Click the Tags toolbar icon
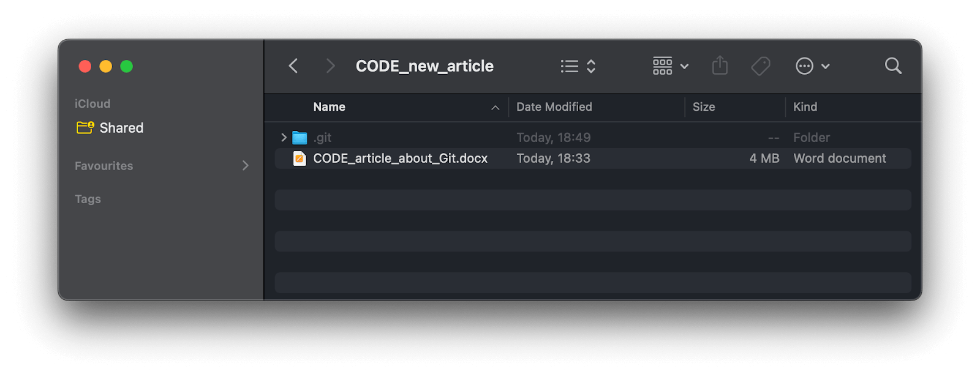Viewport: 980px width, 377px height. (761, 66)
